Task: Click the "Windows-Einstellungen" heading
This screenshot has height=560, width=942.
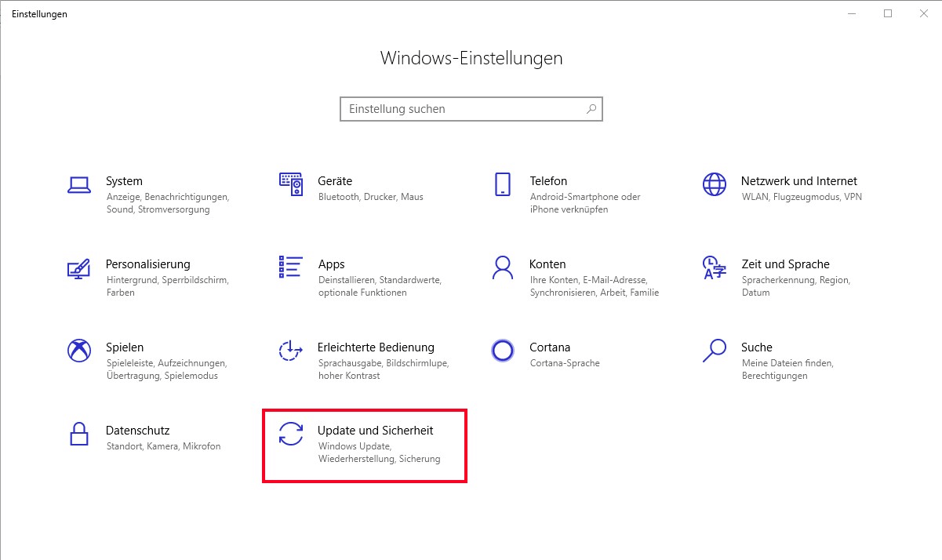Action: coord(471,58)
